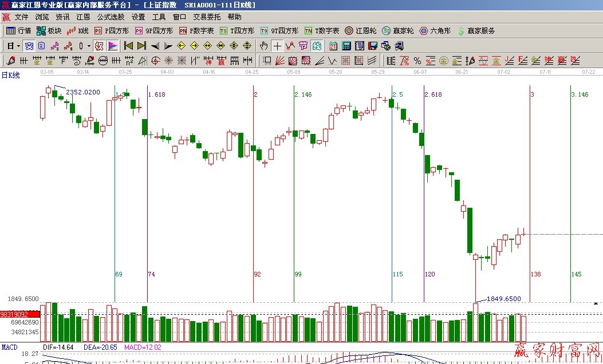Click the percent (%) line tool

tap(417, 61)
